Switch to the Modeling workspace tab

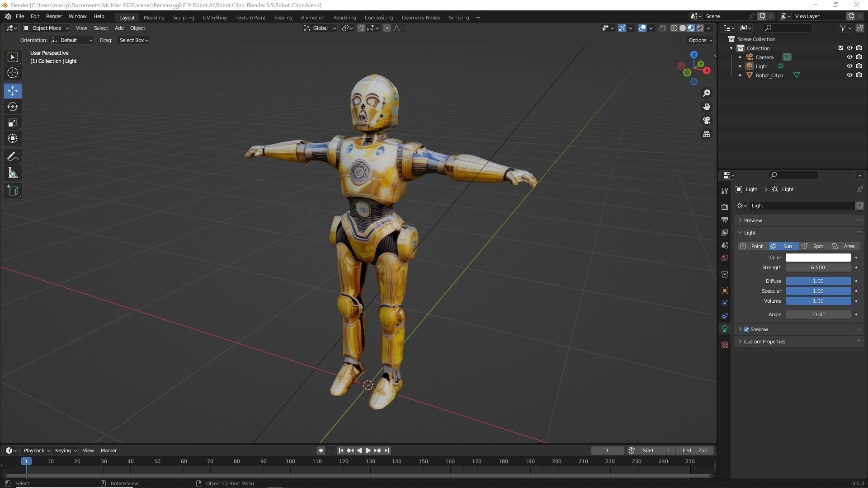pyautogui.click(x=154, y=18)
